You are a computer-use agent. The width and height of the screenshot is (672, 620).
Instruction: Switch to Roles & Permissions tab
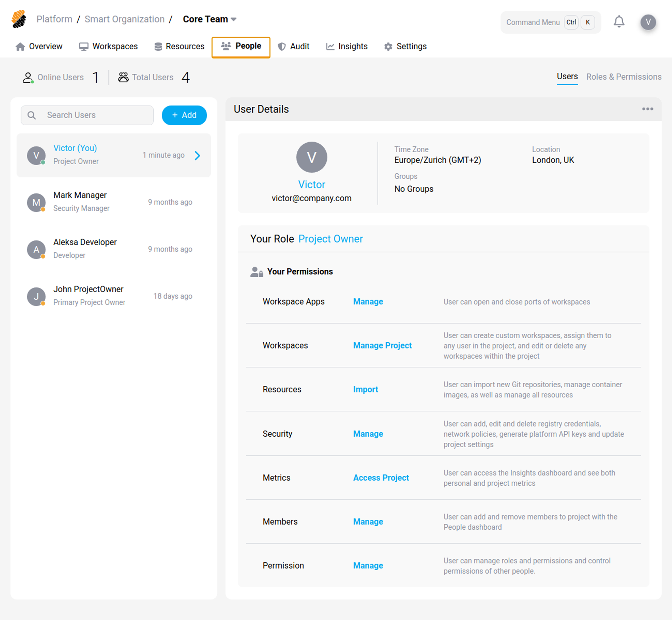click(623, 77)
